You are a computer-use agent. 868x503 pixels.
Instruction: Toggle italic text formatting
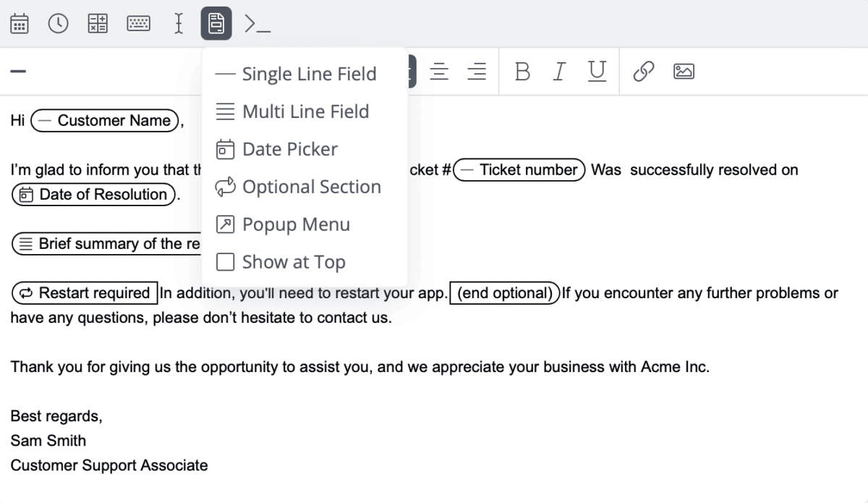click(559, 71)
